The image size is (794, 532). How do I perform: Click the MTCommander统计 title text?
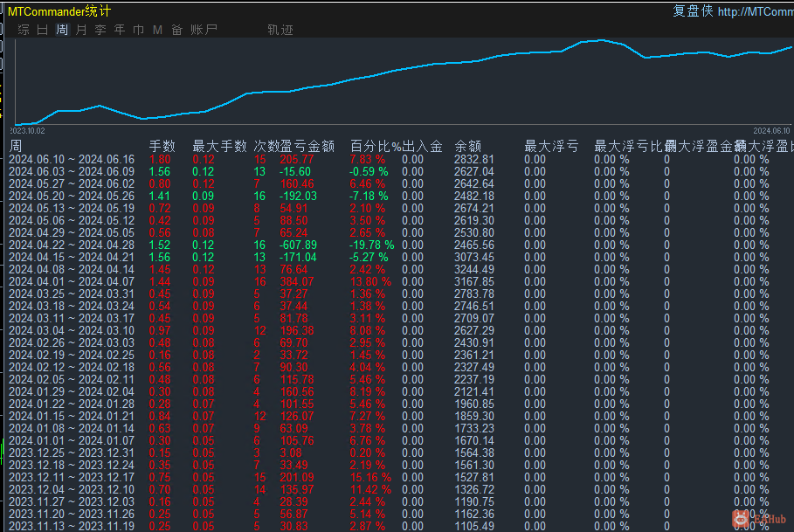coord(59,11)
